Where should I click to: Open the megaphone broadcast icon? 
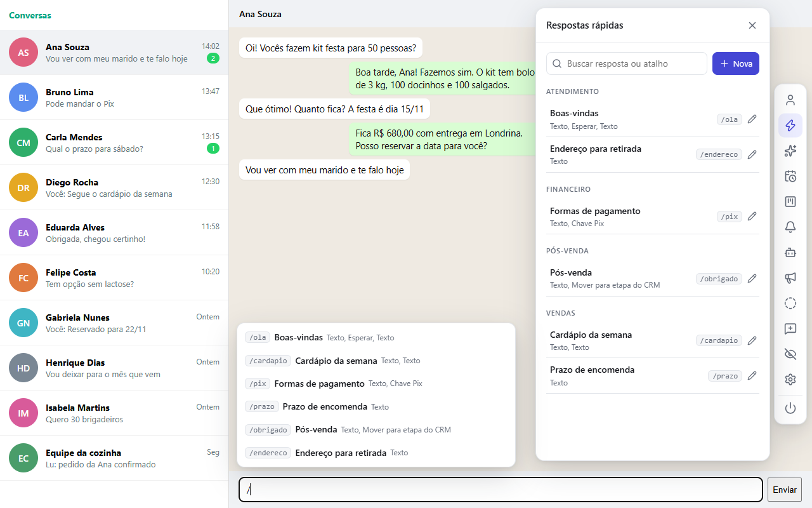[790, 277]
